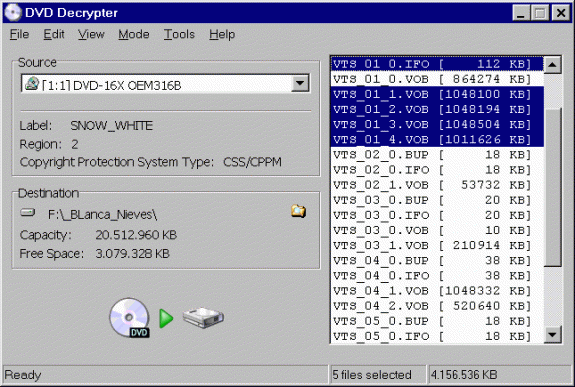Start decrypting with the green play arrow
The image size is (575, 387).
pyautogui.click(x=166, y=318)
